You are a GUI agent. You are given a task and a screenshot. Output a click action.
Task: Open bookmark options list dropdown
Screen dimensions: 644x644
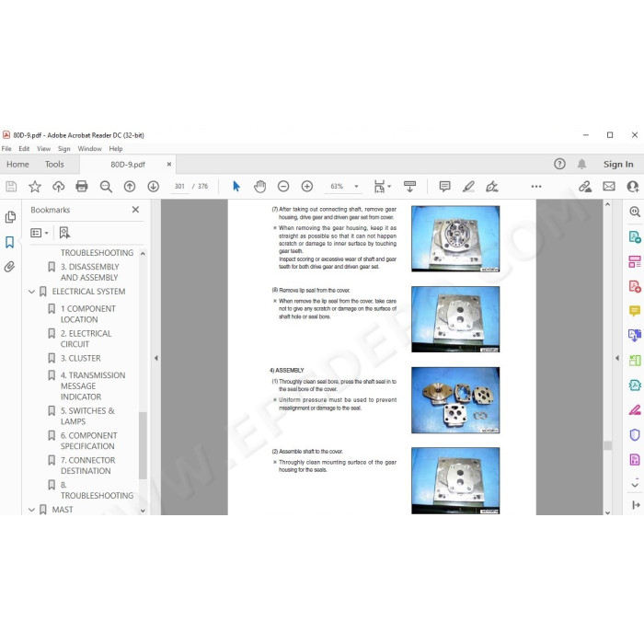pyautogui.click(x=40, y=233)
